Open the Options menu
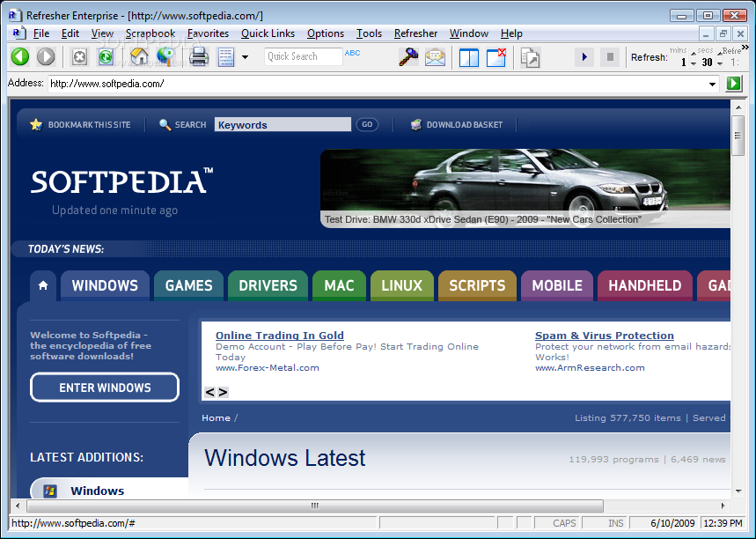Viewport: 756px width, 539px height. (x=326, y=33)
